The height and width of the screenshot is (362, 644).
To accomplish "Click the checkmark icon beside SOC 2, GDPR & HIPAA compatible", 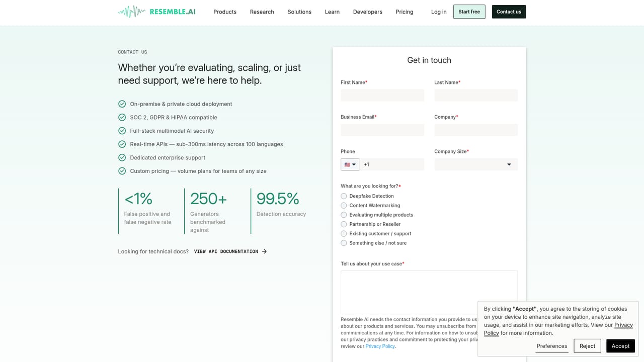I will [x=122, y=117].
